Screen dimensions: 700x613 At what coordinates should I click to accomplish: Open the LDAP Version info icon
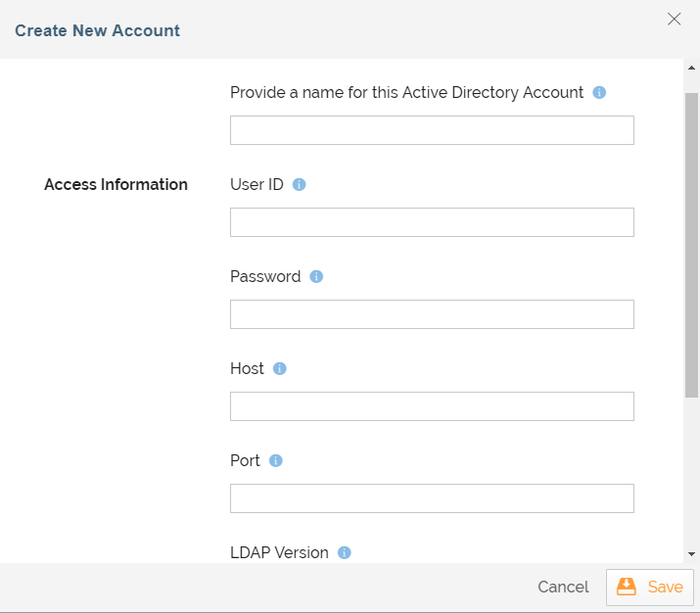[x=345, y=553]
